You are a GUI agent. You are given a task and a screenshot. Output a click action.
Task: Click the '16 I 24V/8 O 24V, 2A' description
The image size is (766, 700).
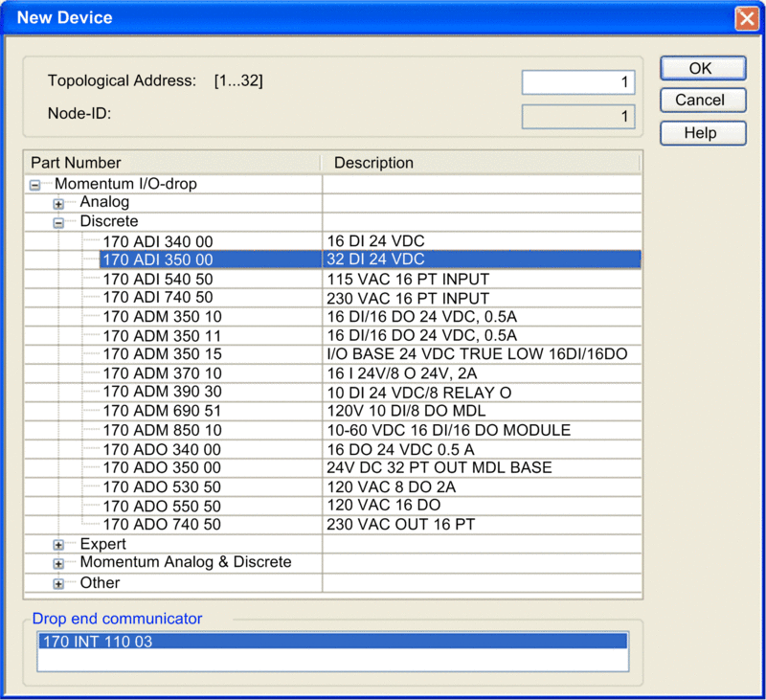tap(401, 373)
